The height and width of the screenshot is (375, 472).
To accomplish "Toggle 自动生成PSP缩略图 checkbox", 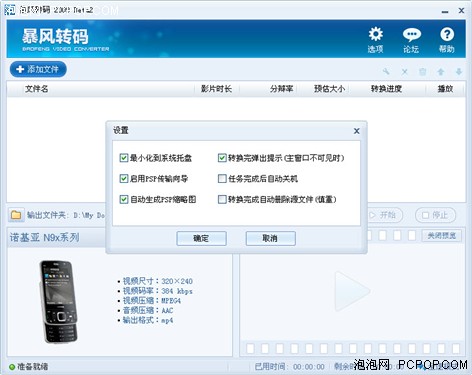I will pos(124,199).
